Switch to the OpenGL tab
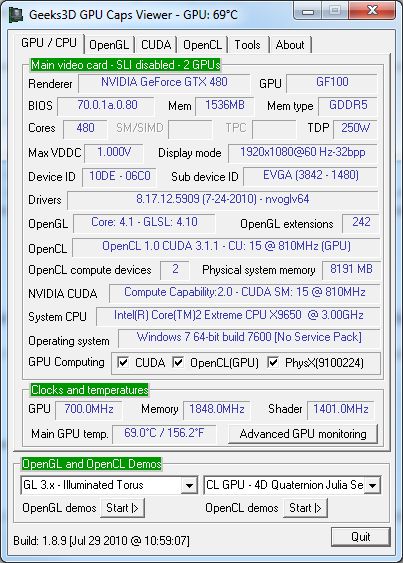This screenshot has width=403, height=563. pos(109,45)
